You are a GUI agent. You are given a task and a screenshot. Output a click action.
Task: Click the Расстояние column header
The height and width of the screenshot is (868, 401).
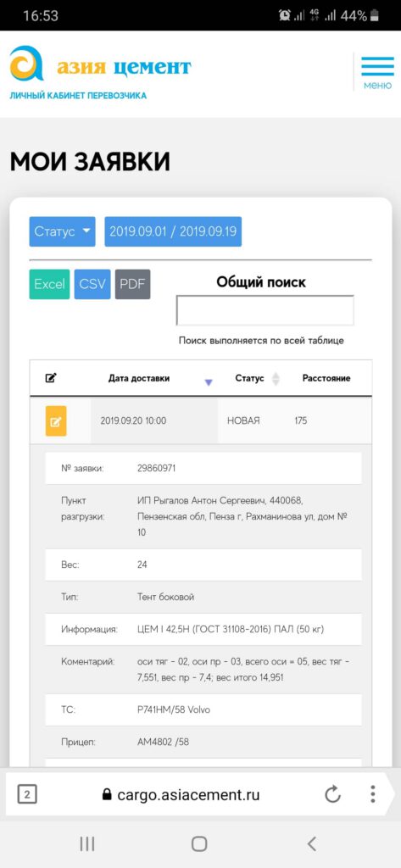click(326, 379)
